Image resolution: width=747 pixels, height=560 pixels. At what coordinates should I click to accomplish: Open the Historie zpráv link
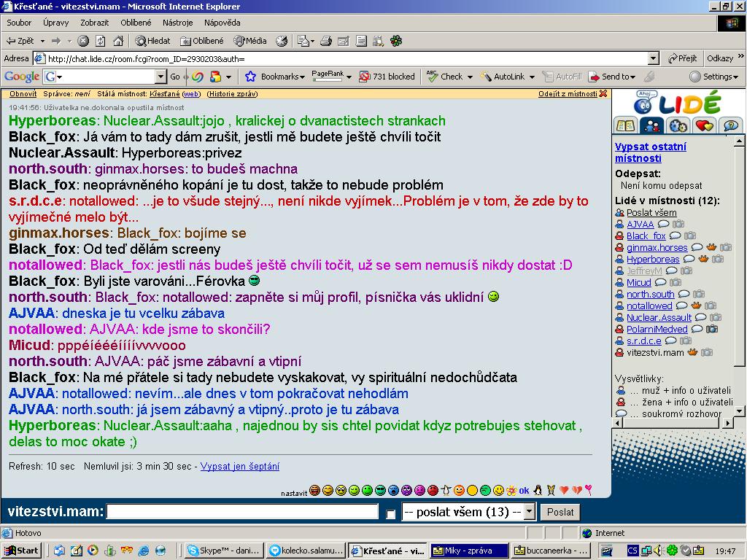coord(233,94)
